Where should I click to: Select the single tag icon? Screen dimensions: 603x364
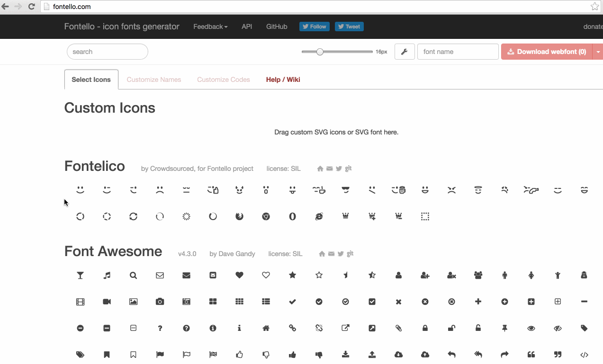pyautogui.click(x=585, y=328)
